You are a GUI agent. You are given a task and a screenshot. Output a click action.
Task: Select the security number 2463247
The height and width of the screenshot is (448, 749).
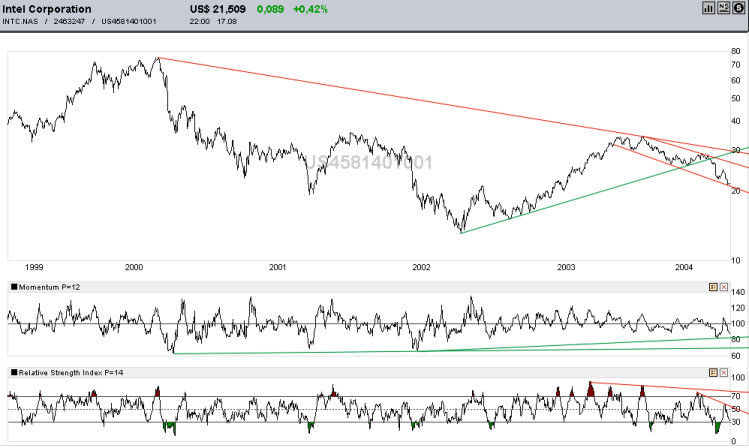point(69,21)
